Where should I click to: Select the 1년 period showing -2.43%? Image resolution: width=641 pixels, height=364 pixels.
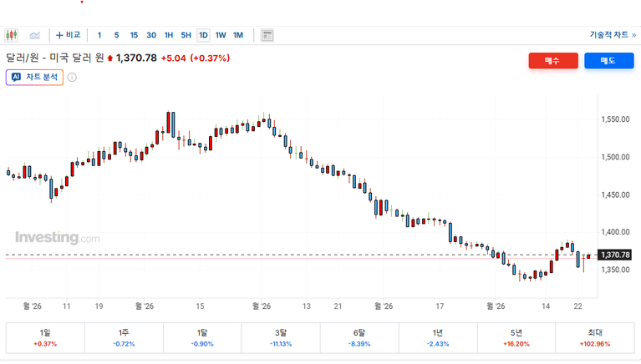pyautogui.click(x=438, y=338)
